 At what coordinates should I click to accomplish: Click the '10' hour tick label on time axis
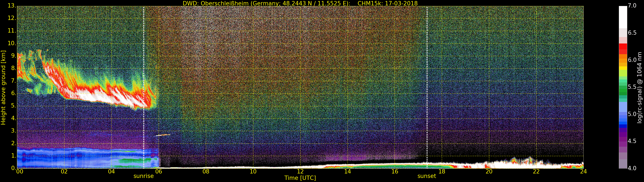click(x=253, y=172)
